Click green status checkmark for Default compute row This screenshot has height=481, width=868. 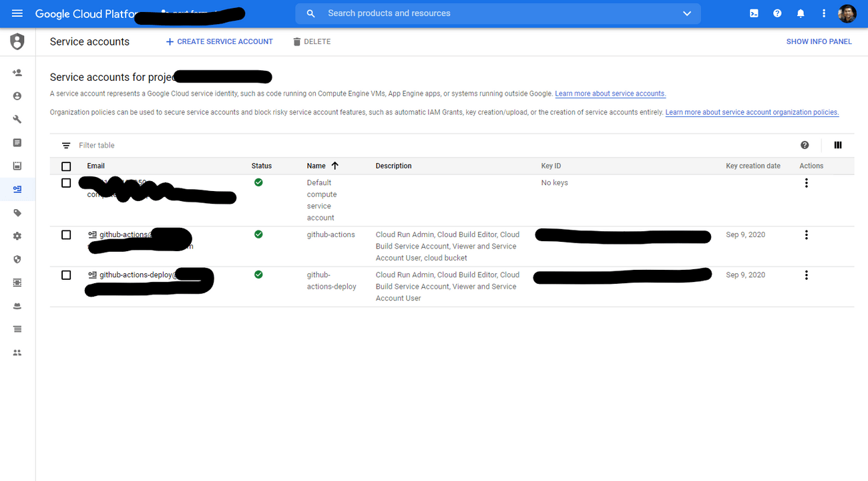[x=258, y=182]
